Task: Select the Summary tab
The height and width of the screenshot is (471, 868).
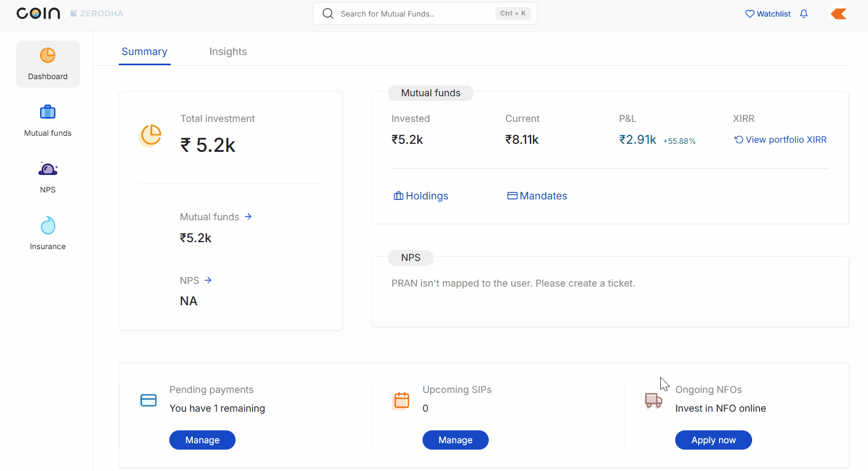Action: 144,52
